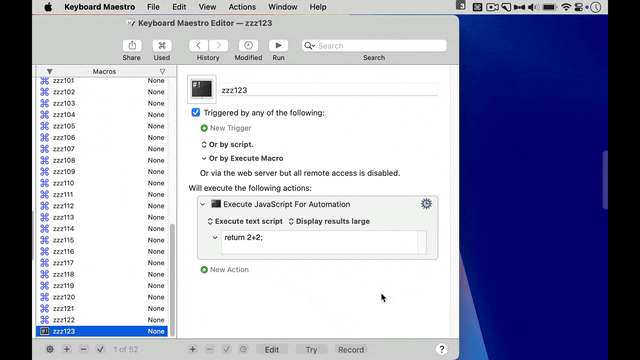This screenshot has height=360, width=640.
Task: Click the Execute JavaScript action icon
Action: point(216,204)
